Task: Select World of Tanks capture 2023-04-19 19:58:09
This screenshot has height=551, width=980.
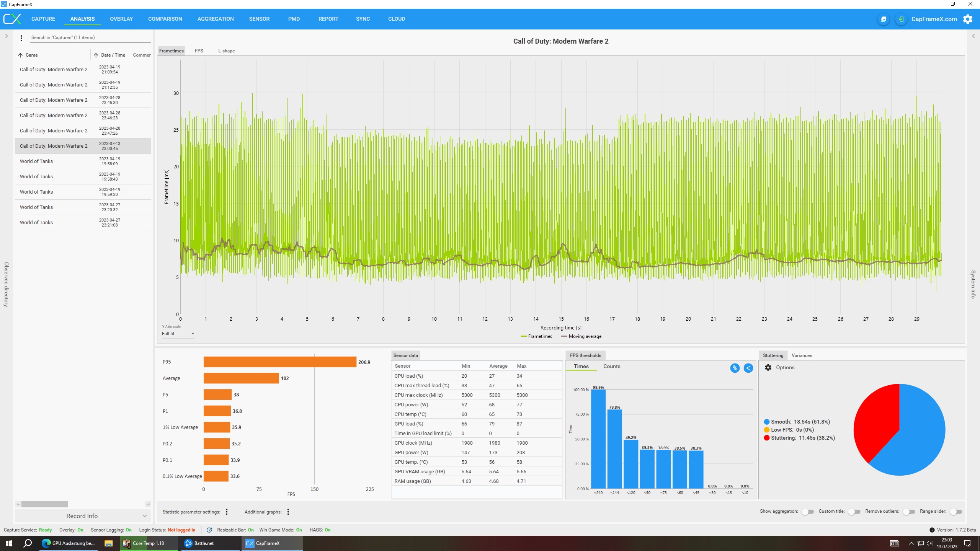Action: pyautogui.click(x=83, y=161)
